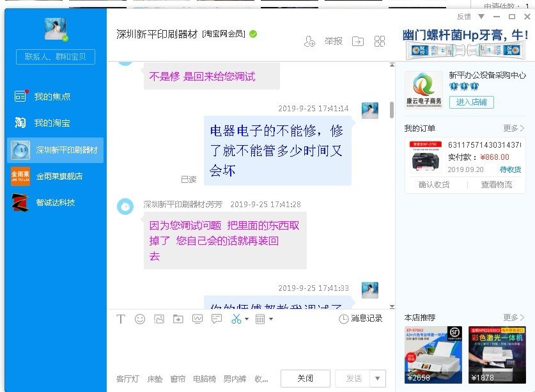Screen dimensions: 535x392
Task: Select the text formatting tool
Action: coord(121,319)
